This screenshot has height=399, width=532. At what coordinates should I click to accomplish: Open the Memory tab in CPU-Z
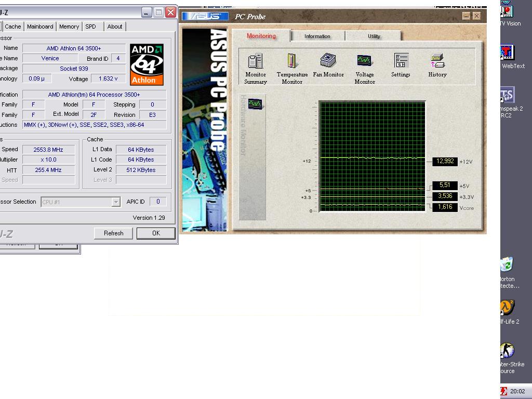tap(69, 26)
